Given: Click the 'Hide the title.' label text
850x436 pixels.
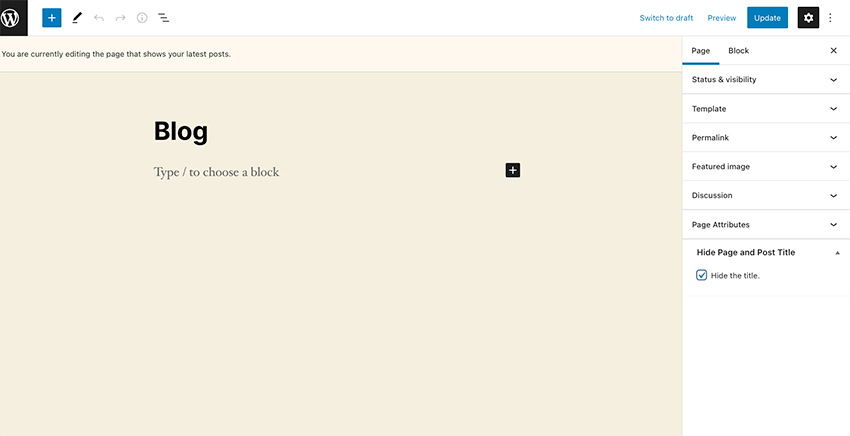Looking at the screenshot, I should pos(735,275).
